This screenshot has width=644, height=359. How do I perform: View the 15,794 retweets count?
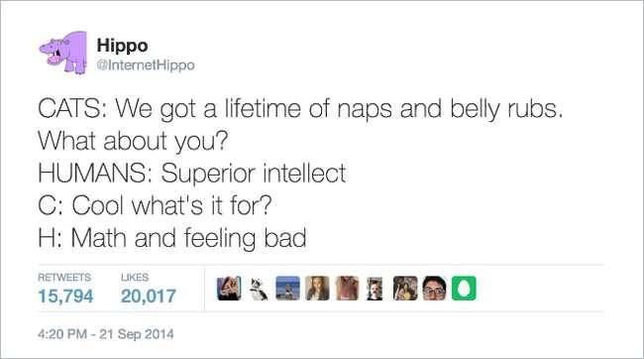point(65,296)
